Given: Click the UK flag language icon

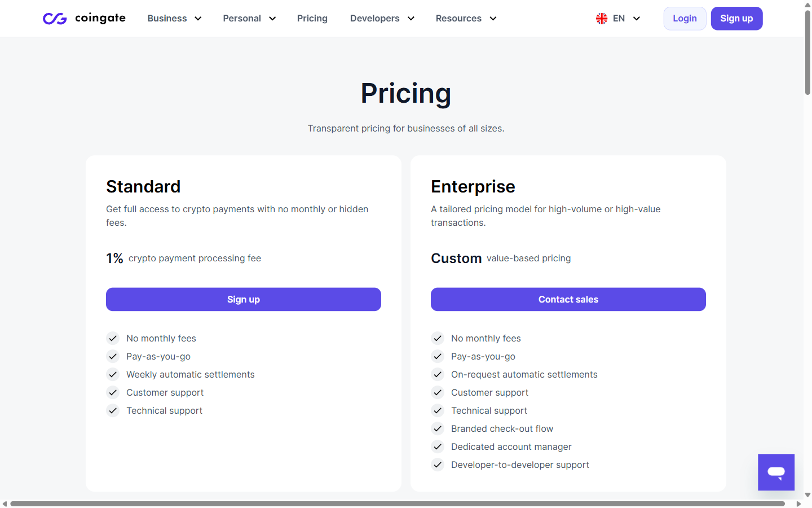Looking at the screenshot, I should [x=601, y=18].
